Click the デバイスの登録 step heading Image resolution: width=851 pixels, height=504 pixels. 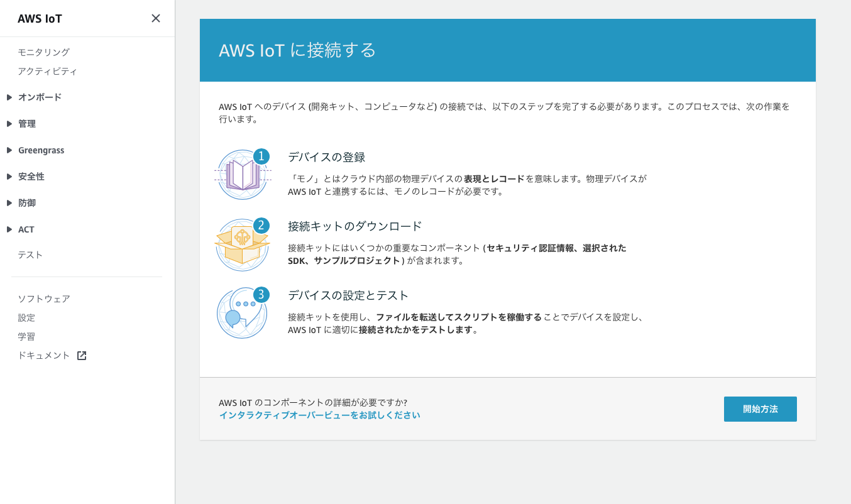(x=327, y=157)
